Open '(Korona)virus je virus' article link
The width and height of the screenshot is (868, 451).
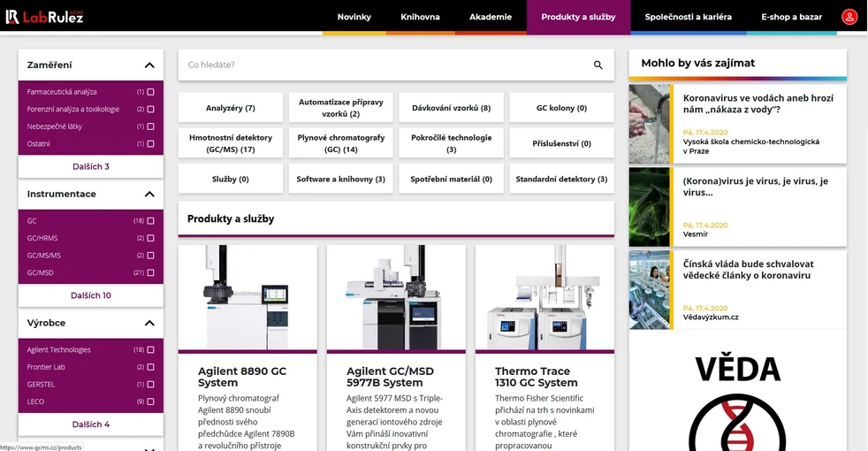click(756, 187)
